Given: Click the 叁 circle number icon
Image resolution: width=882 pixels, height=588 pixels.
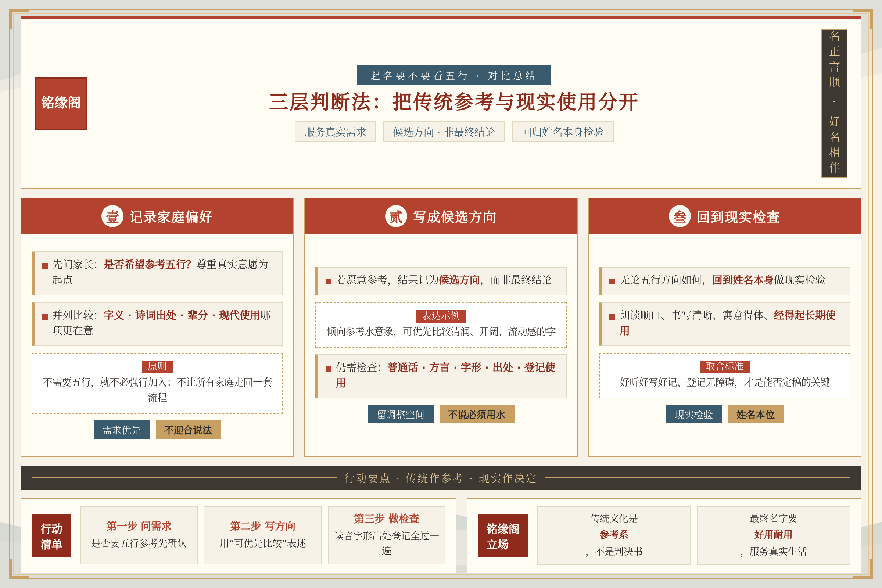Looking at the screenshot, I should tap(680, 216).
